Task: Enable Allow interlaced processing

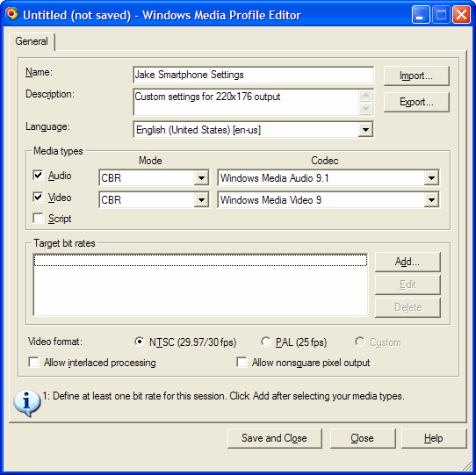Action: click(x=33, y=362)
